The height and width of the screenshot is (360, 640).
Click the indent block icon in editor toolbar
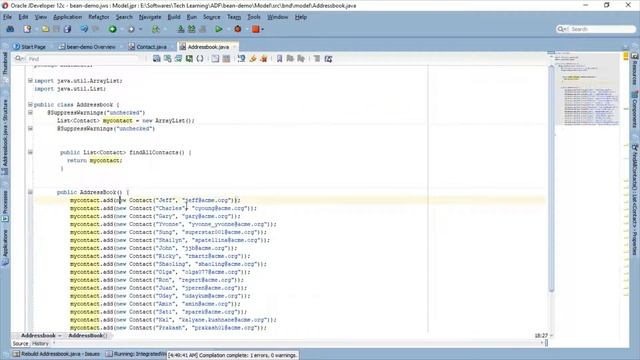click(317, 59)
